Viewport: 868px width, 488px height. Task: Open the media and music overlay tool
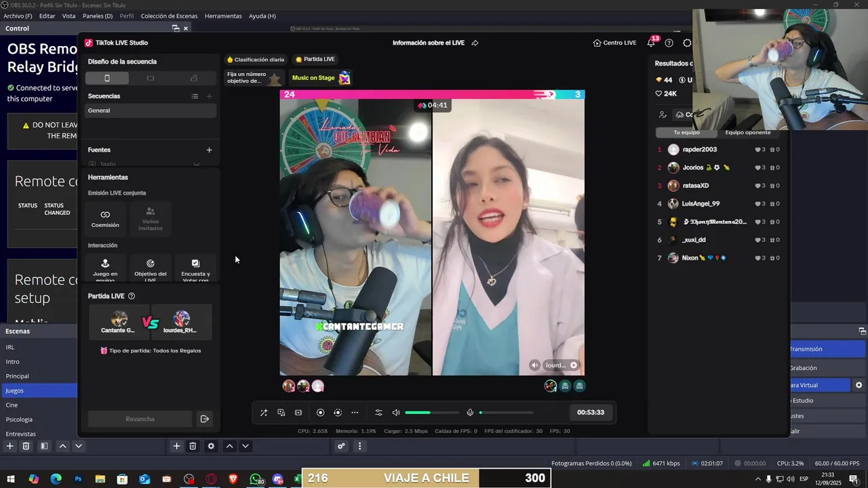click(281, 412)
